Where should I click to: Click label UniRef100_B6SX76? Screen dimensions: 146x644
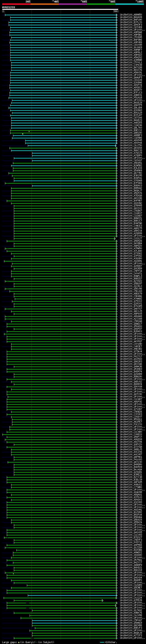click(x=131, y=70)
